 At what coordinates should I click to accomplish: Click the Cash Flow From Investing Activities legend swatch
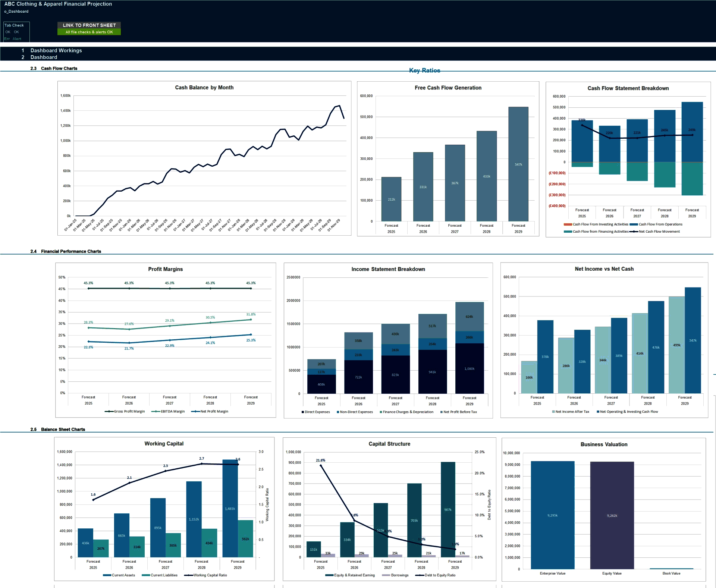tap(568, 224)
